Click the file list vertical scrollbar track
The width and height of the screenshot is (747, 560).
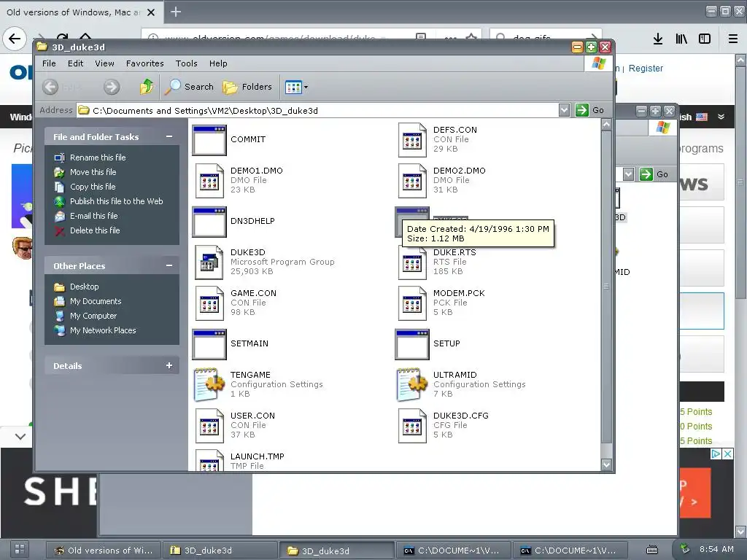[606, 450]
